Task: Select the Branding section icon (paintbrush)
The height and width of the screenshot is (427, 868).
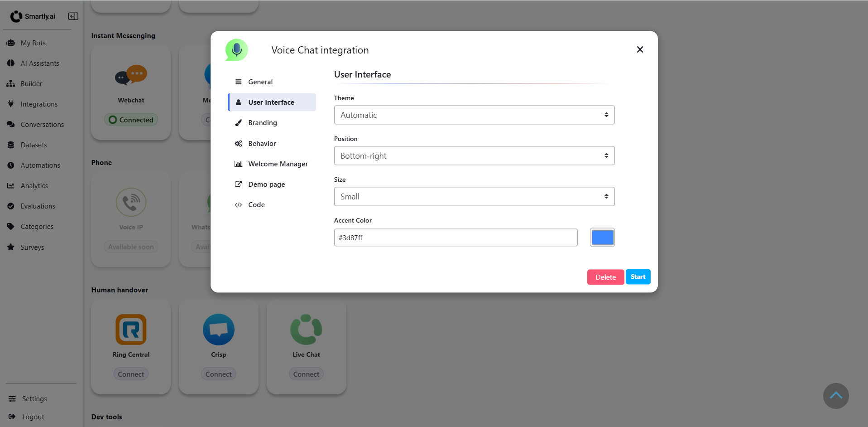Action: pyautogui.click(x=239, y=122)
